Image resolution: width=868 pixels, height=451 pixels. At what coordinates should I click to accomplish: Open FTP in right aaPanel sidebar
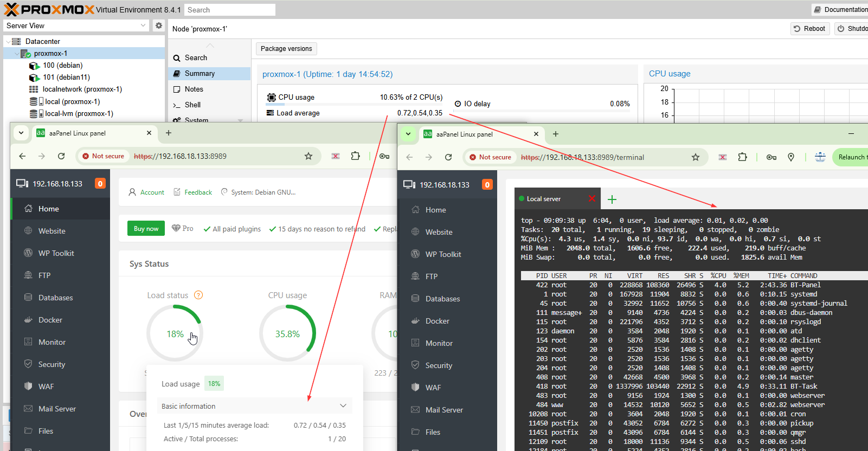(x=447, y=276)
